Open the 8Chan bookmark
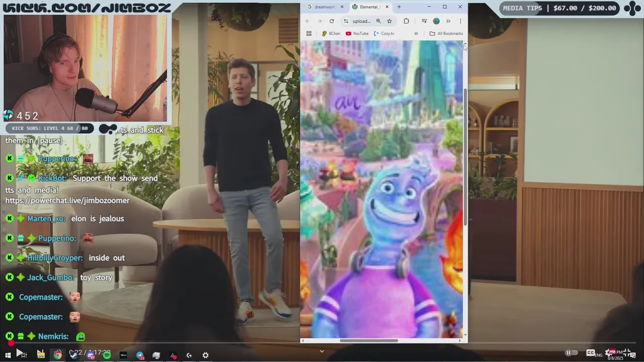This screenshot has height=362, width=644. click(x=331, y=34)
